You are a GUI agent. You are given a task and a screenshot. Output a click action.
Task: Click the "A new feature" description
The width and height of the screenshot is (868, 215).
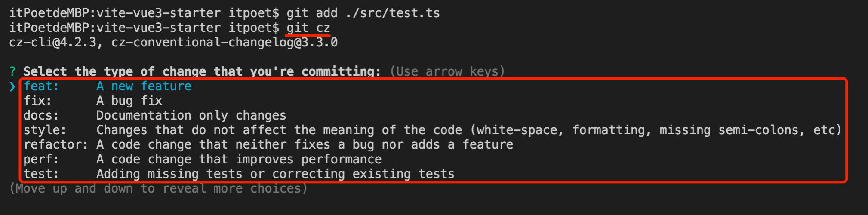[144, 86]
